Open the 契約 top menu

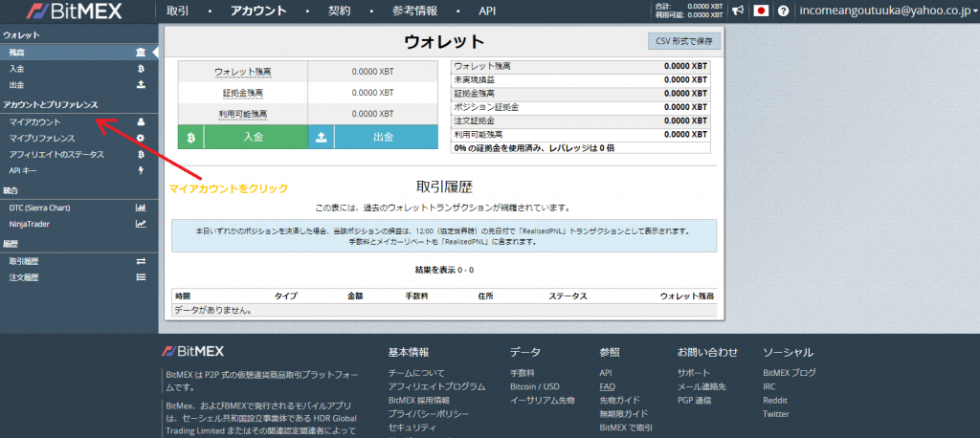click(340, 11)
